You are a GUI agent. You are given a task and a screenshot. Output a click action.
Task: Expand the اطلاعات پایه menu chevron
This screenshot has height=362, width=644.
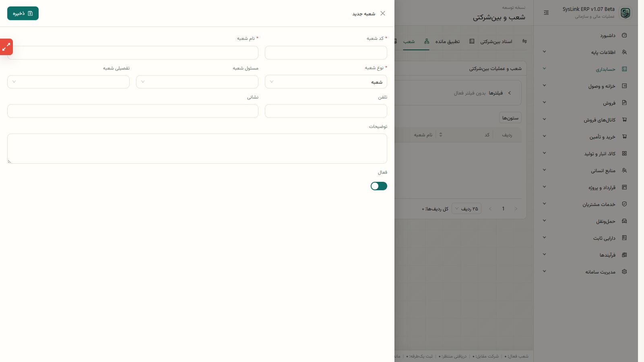[x=544, y=52]
